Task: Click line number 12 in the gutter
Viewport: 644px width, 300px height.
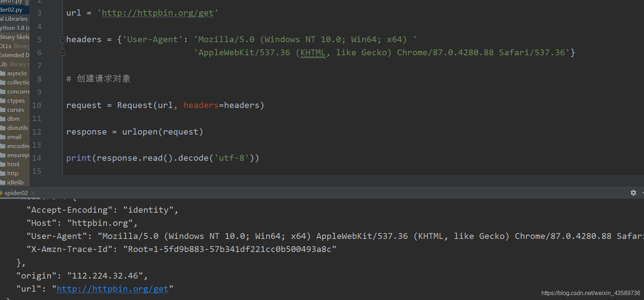Action: (37, 132)
